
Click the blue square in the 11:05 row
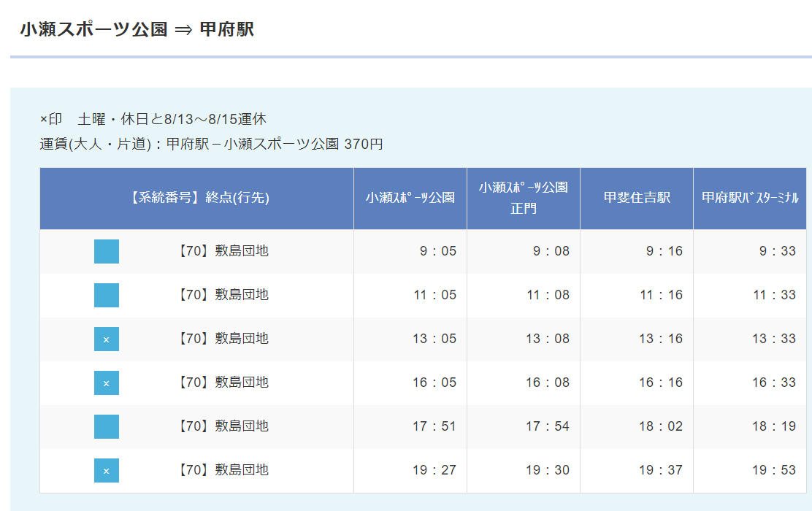[x=107, y=295]
